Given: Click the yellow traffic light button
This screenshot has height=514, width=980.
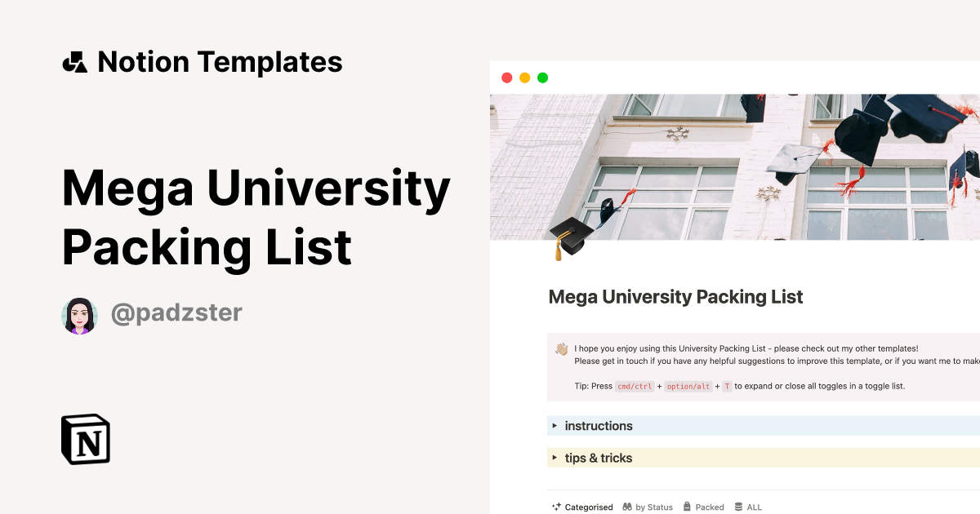Looking at the screenshot, I should [524, 78].
